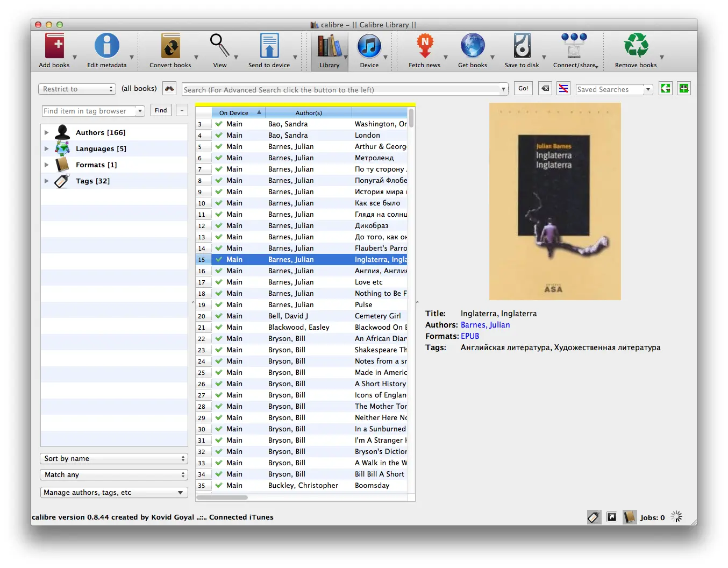Expand the Formats [1] category

[x=46, y=165]
